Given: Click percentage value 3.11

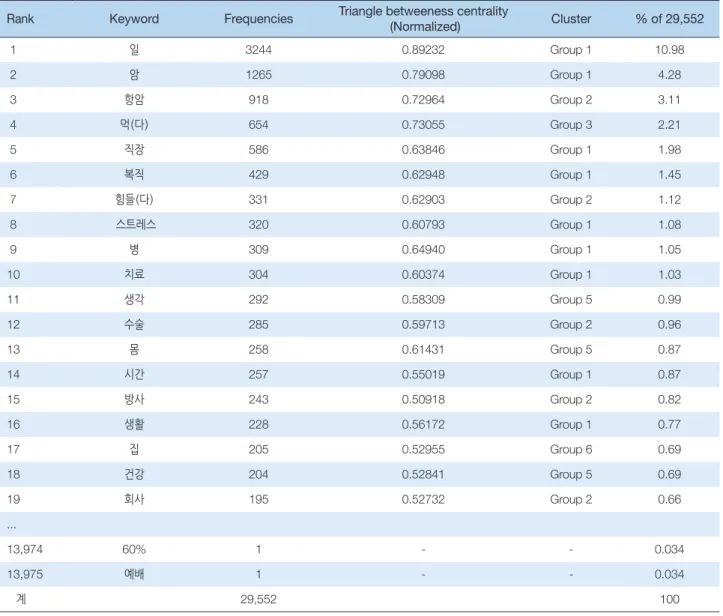Looking at the screenshot, I should (x=669, y=100).
